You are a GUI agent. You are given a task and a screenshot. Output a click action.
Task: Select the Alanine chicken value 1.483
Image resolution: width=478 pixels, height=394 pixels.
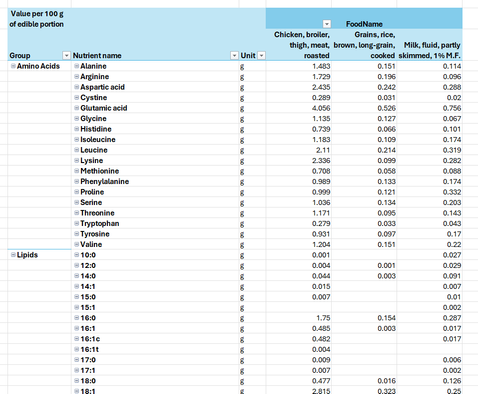click(x=299, y=66)
